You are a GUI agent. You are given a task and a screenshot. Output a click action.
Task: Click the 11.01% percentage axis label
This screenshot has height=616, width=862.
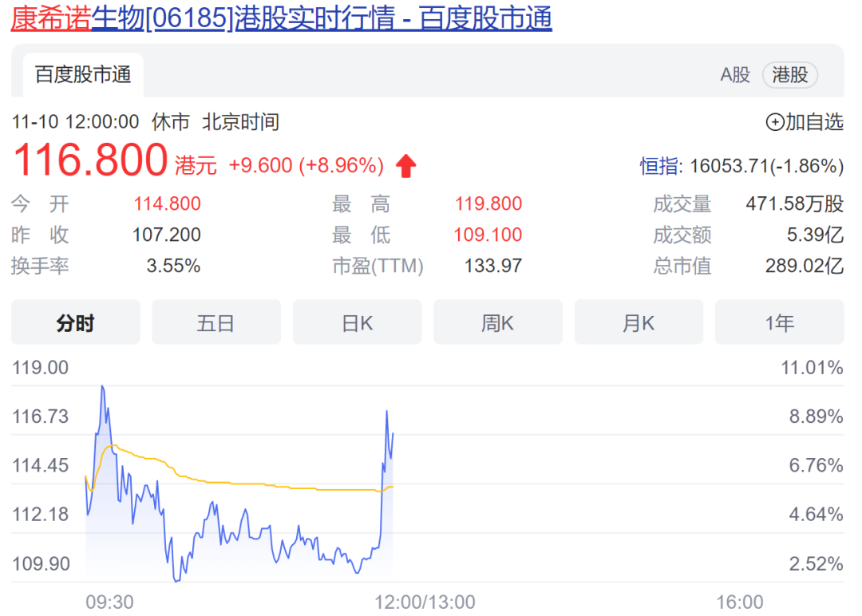(812, 368)
